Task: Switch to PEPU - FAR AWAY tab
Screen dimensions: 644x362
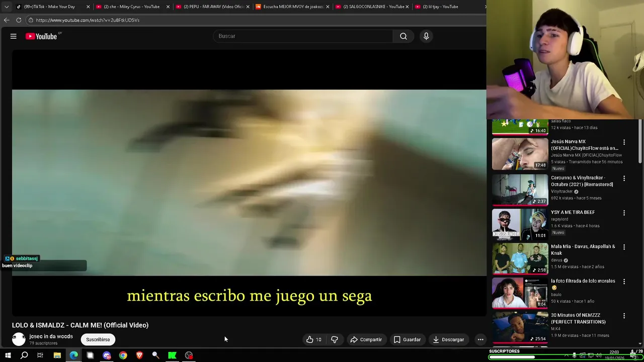Action: tap(213, 7)
